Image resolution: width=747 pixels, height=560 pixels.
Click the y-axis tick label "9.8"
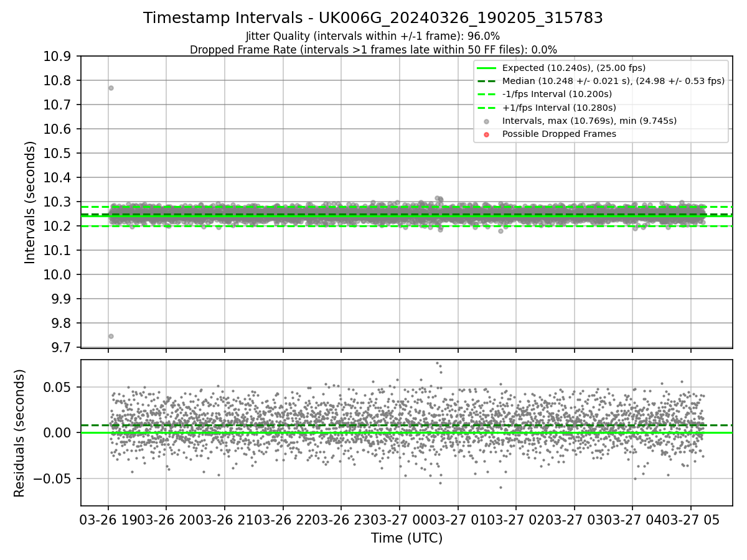click(x=62, y=324)
